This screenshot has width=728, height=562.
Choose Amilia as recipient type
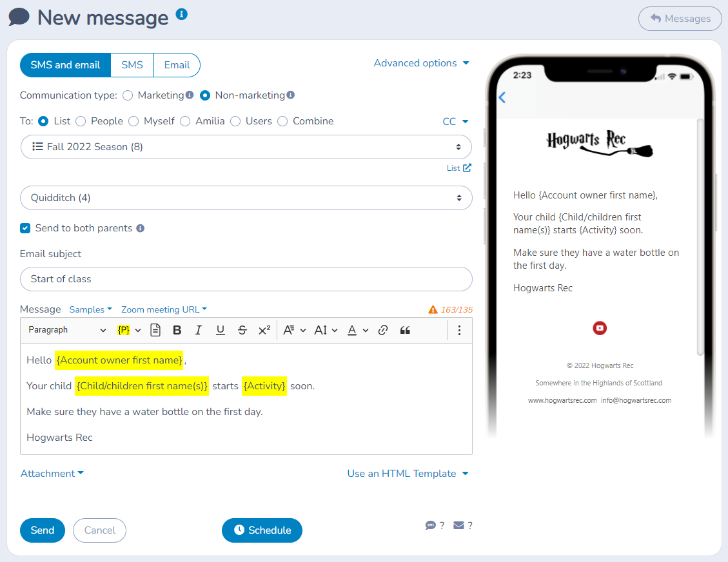[x=185, y=121]
